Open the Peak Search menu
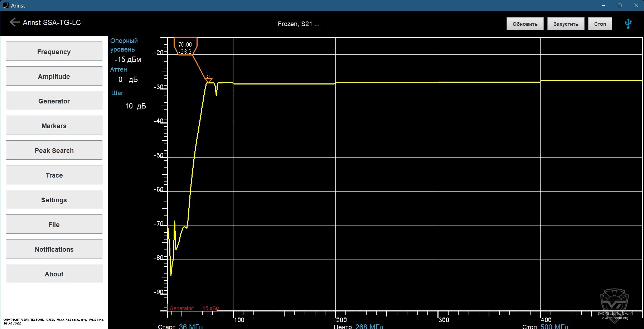 pyautogui.click(x=54, y=150)
